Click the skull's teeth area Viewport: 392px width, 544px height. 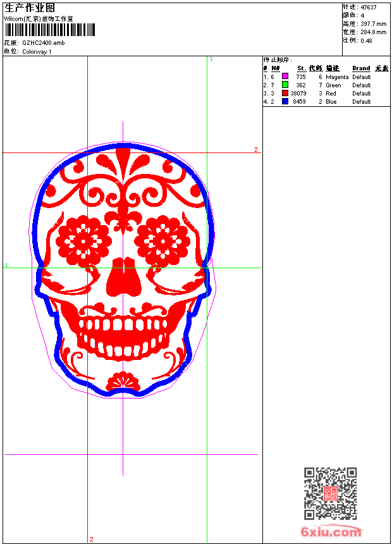click(x=123, y=332)
